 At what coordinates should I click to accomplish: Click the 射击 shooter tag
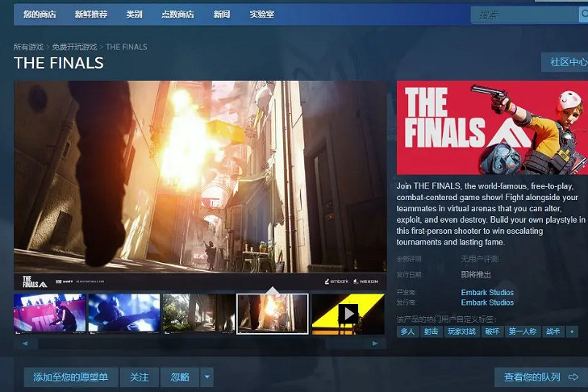tap(432, 332)
